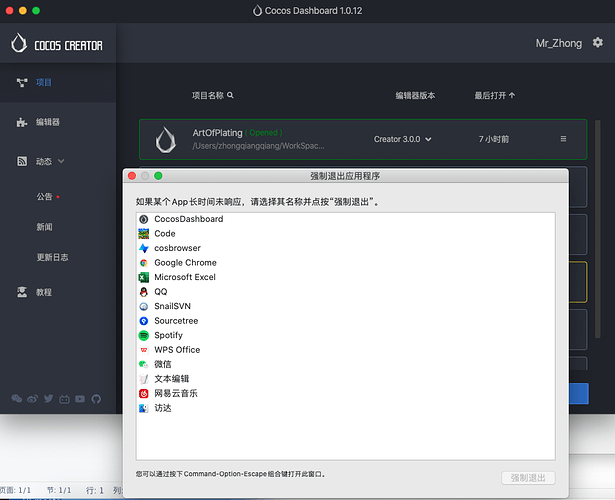Viewport: 615px width, 500px height.
Task: Click the 网易云音乐 app icon
Action: point(144,393)
